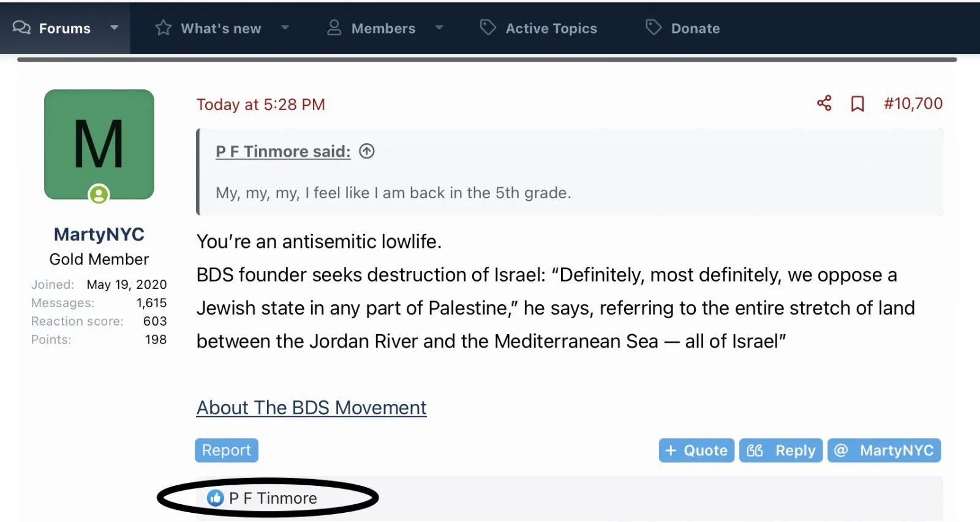Expand the Members dropdown arrow
Viewport: 980px width, 522px height.
click(439, 28)
